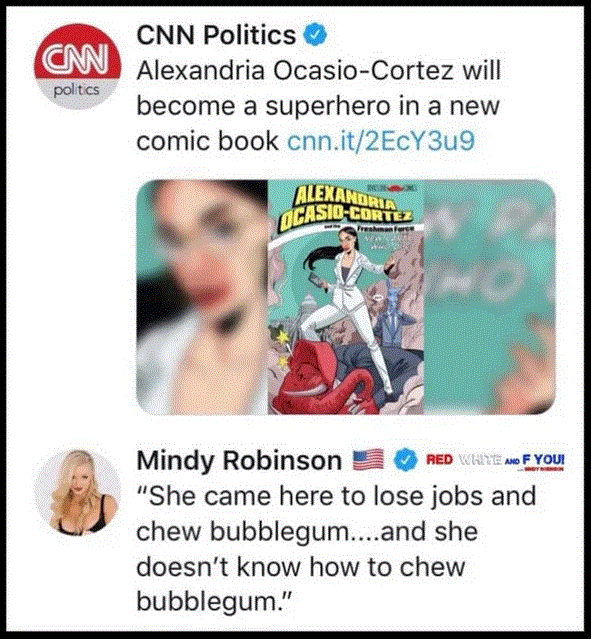Click the word 'politics' under CNN logo
592x640 pixels.
click(77, 90)
